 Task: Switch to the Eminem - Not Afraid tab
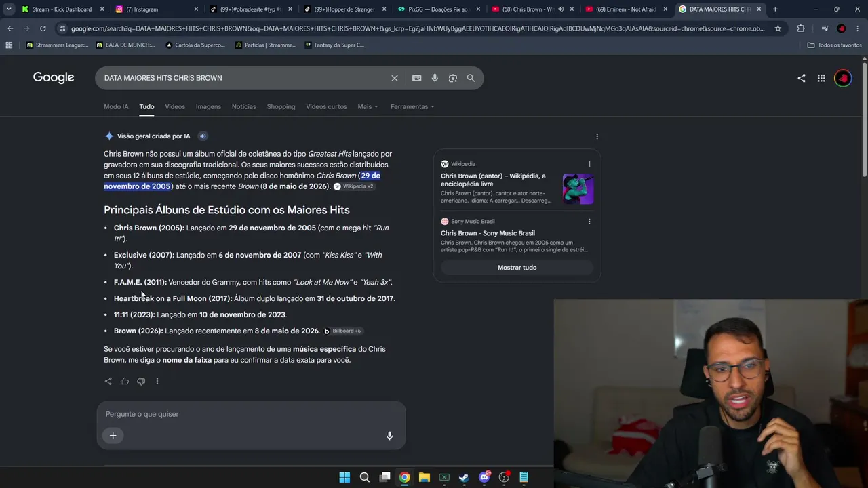pos(627,9)
